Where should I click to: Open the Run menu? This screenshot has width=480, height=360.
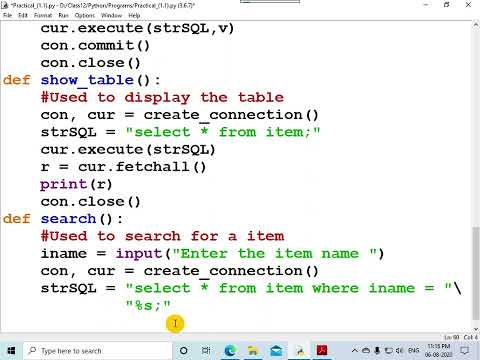pyautogui.click(x=63, y=15)
